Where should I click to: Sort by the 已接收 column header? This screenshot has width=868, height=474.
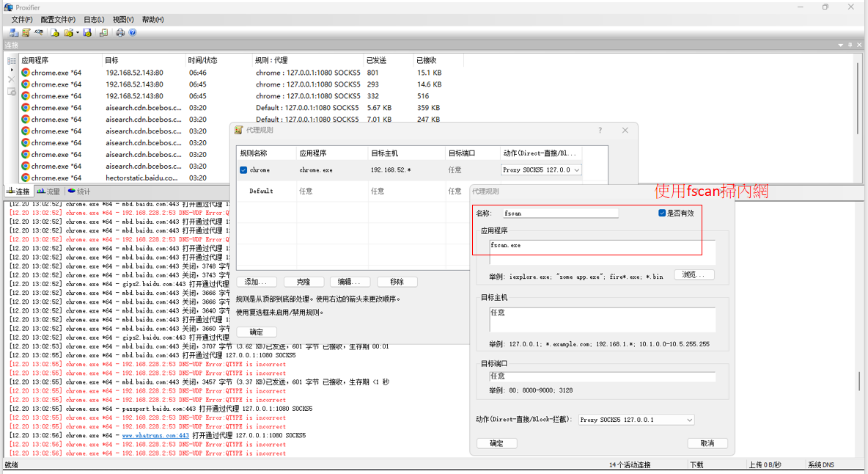click(439, 60)
